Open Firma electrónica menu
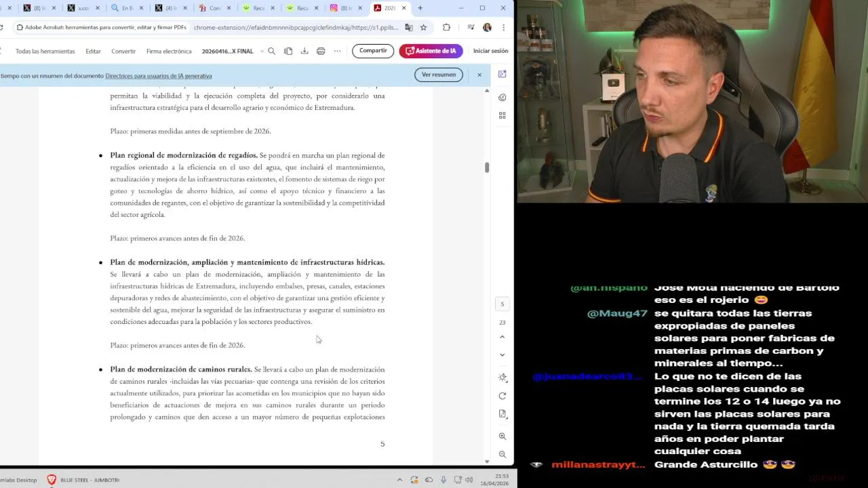The image size is (868, 488). click(x=169, y=51)
